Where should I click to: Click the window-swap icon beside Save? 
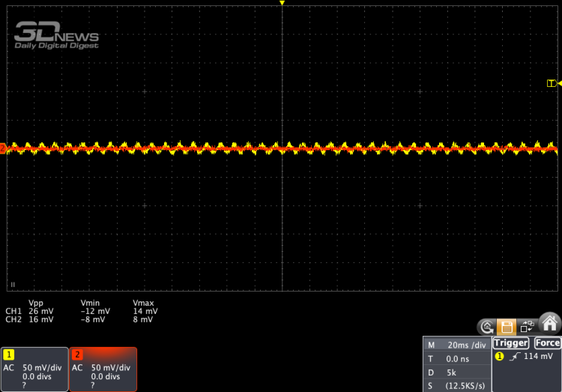click(527, 327)
